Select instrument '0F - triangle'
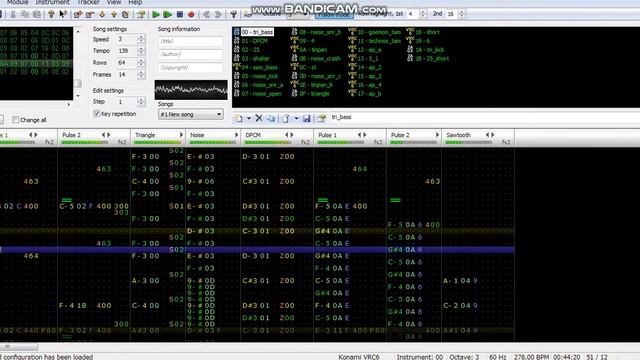The image size is (640, 360). 314,94
